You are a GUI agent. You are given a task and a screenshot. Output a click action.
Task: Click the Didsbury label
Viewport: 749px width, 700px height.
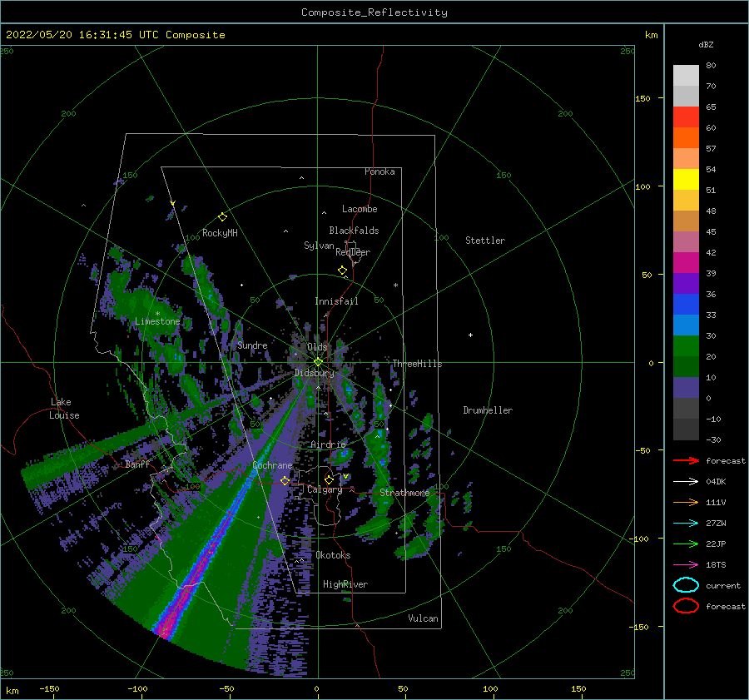click(315, 373)
